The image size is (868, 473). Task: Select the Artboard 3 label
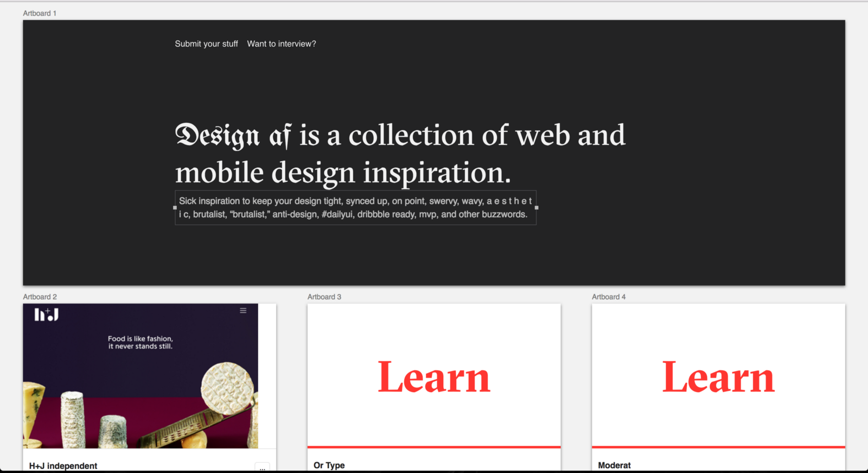324,297
